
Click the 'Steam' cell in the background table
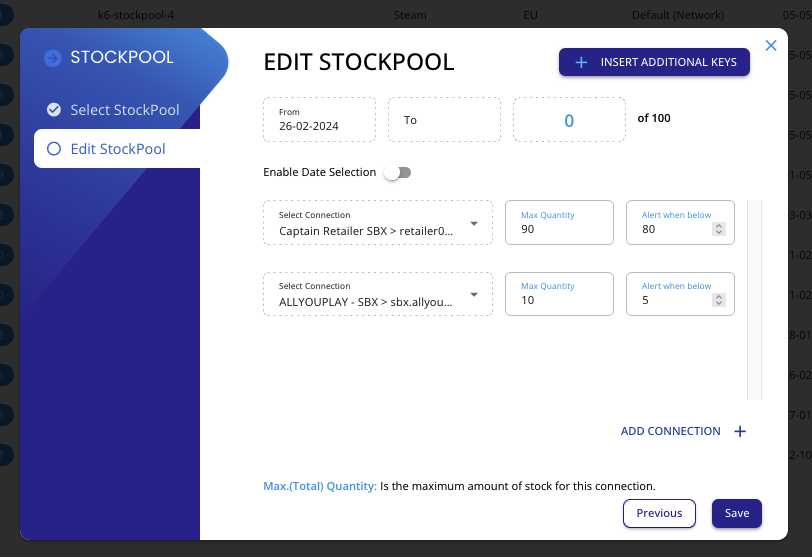pyautogui.click(x=410, y=16)
